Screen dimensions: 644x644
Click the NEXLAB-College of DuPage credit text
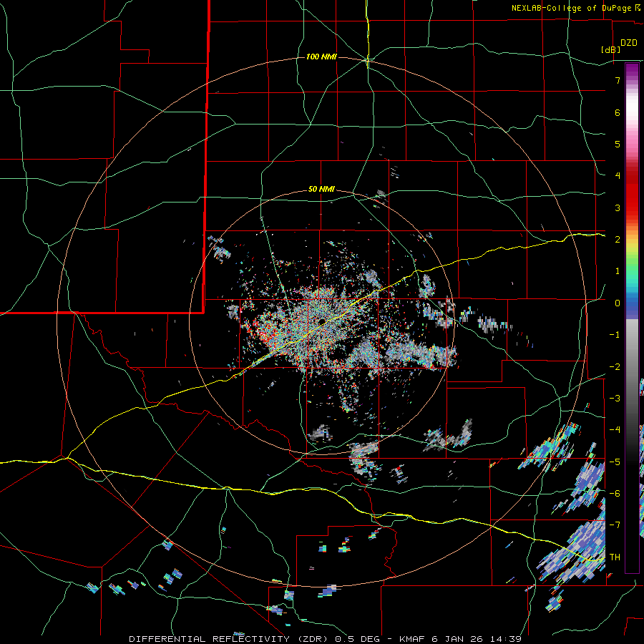pos(571,8)
